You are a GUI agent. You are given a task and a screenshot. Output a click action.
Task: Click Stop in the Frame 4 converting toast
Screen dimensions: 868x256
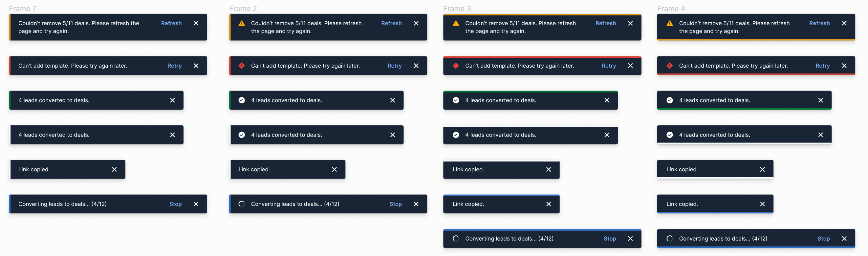pos(824,239)
